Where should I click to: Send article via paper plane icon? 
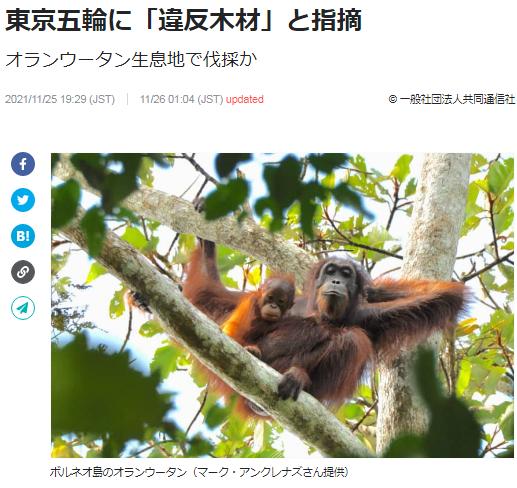click(23, 308)
